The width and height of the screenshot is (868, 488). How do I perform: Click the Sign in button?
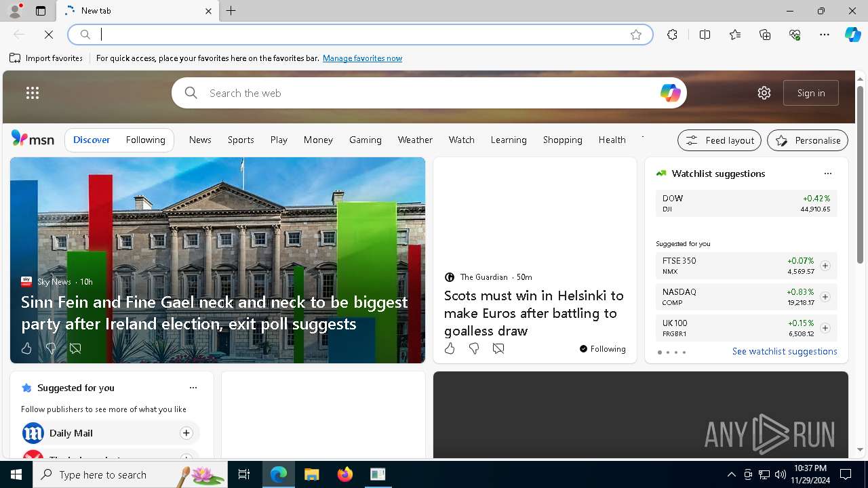click(811, 93)
